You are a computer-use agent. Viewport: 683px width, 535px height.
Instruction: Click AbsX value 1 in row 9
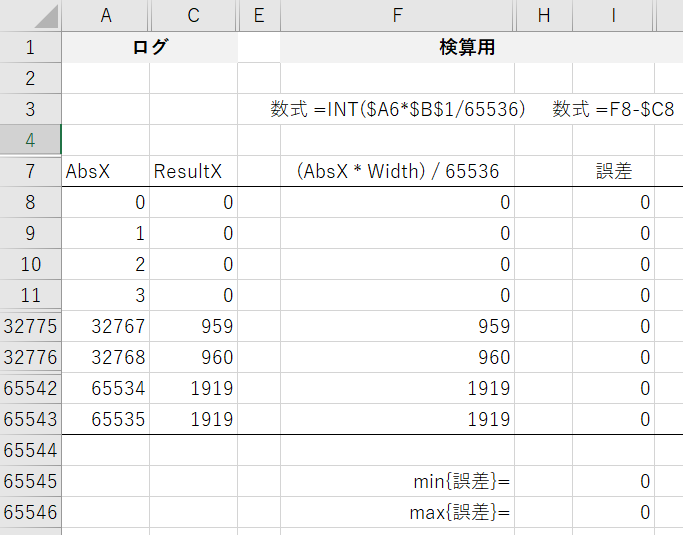tap(106, 234)
